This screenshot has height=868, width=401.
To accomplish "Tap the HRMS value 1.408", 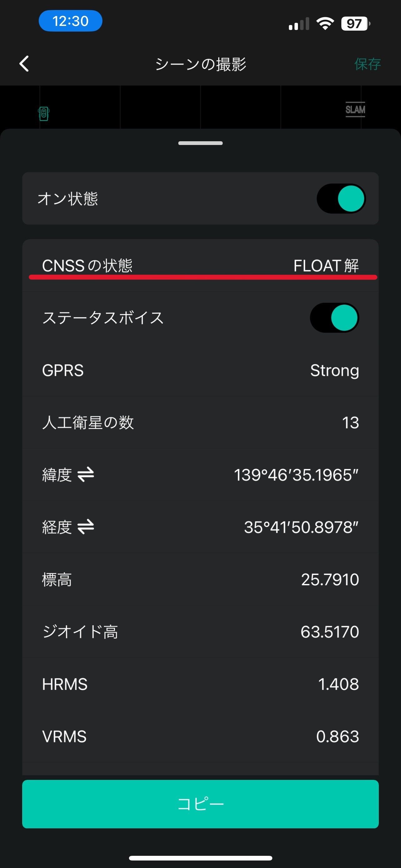I will pyautogui.click(x=338, y=684).
